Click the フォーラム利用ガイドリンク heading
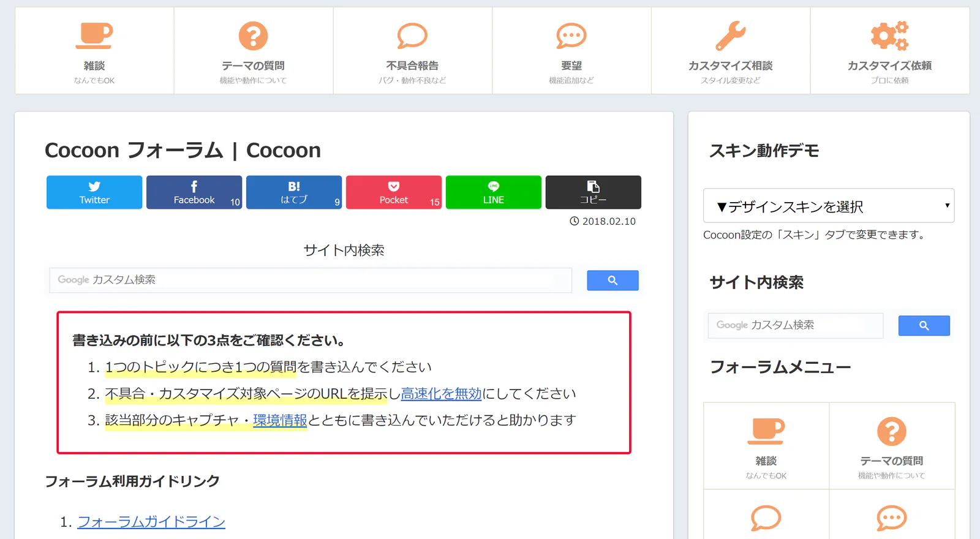Image resolution: width=980 pixels, height=539 pixels. pos(132,481)
